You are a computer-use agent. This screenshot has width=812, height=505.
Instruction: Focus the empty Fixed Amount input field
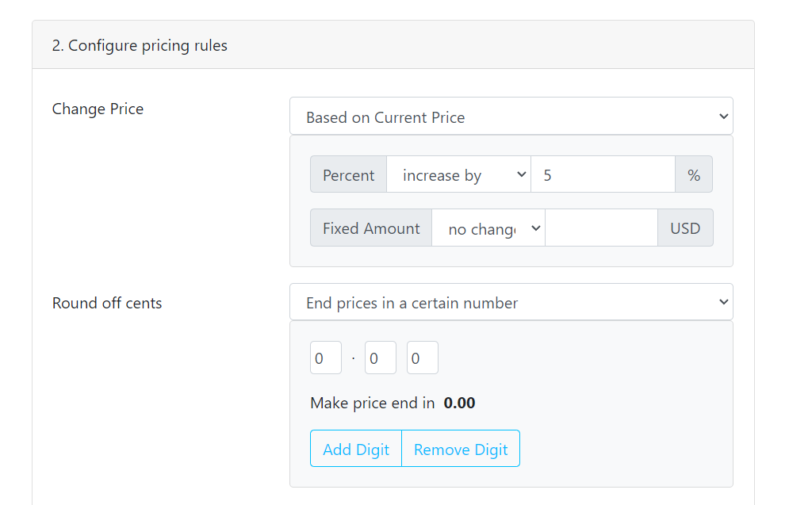601,228
